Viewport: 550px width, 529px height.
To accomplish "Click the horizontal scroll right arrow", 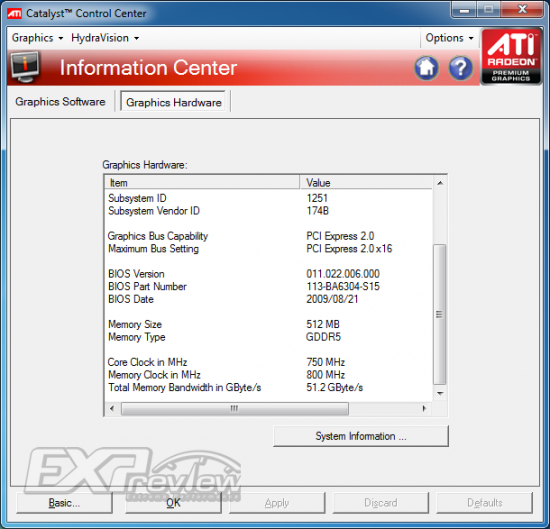I will 424,408.
